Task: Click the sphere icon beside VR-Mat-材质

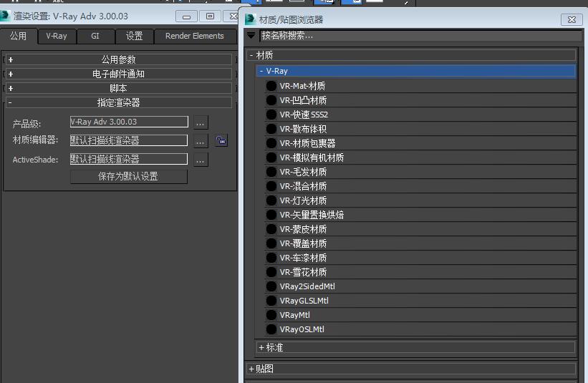Action: tap(271, 86)
